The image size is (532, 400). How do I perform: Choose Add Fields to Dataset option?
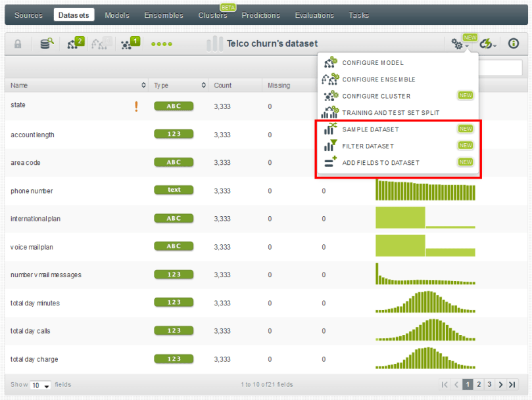[381, 162]
